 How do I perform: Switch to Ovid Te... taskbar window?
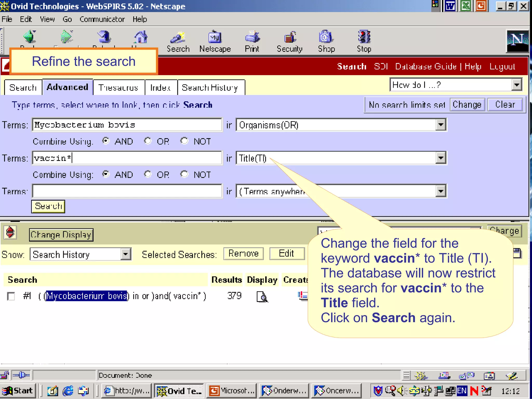(x=179, y=391)
